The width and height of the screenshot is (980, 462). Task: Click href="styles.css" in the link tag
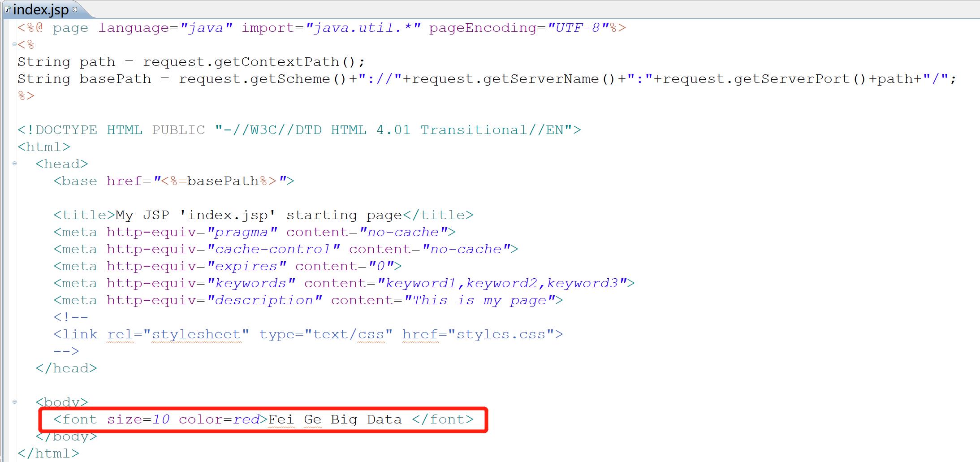(479, 334)
